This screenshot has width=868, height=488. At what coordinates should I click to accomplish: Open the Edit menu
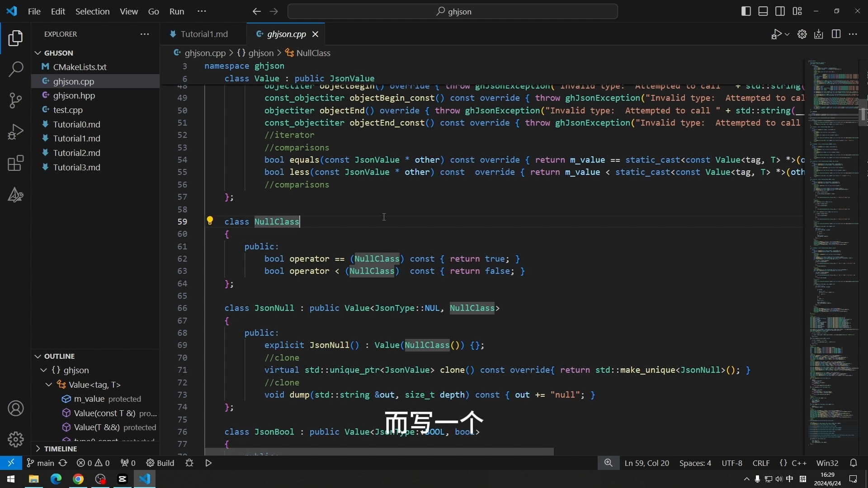(58, 11)
